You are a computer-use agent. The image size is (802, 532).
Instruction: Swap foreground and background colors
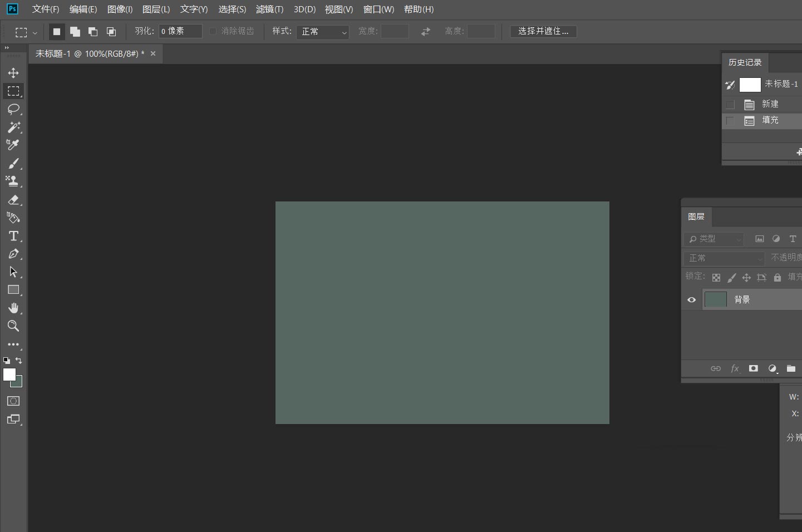(x=19, y=361)
